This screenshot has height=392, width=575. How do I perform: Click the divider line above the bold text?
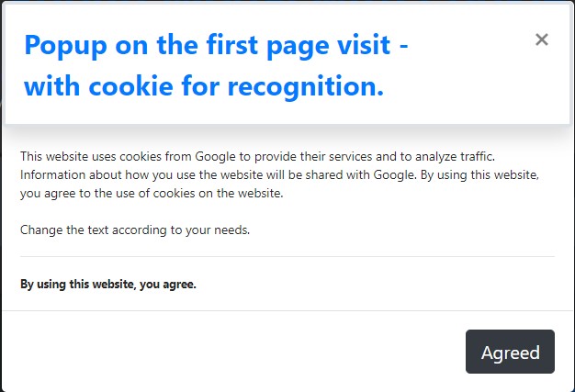coord(287,257)
